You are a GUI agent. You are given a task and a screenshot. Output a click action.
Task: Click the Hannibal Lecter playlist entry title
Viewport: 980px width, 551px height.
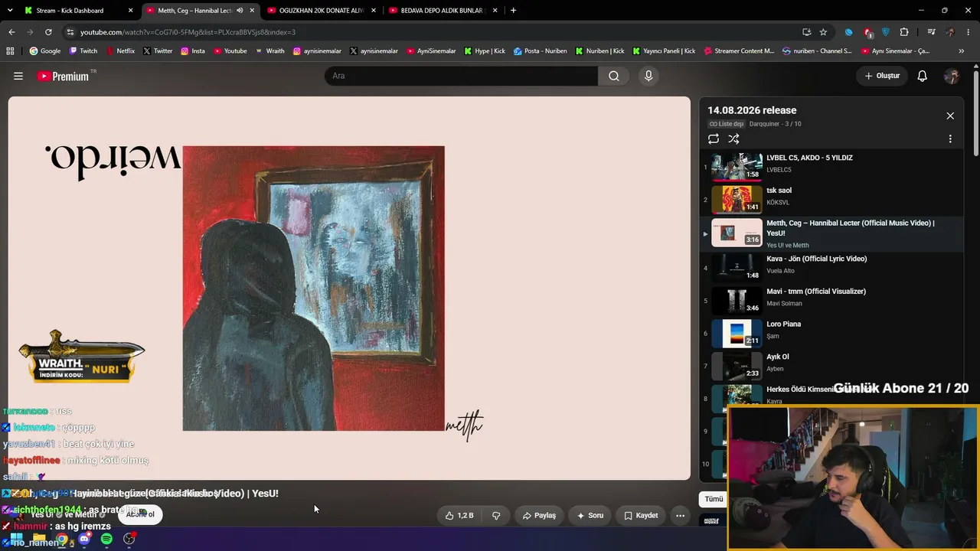(850, 228)
